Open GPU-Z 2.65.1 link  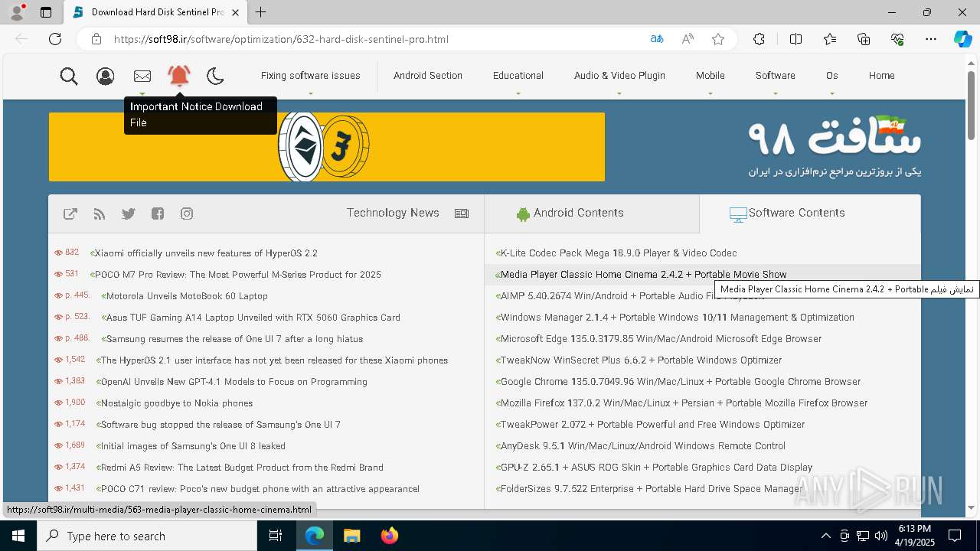pos(656,468)
